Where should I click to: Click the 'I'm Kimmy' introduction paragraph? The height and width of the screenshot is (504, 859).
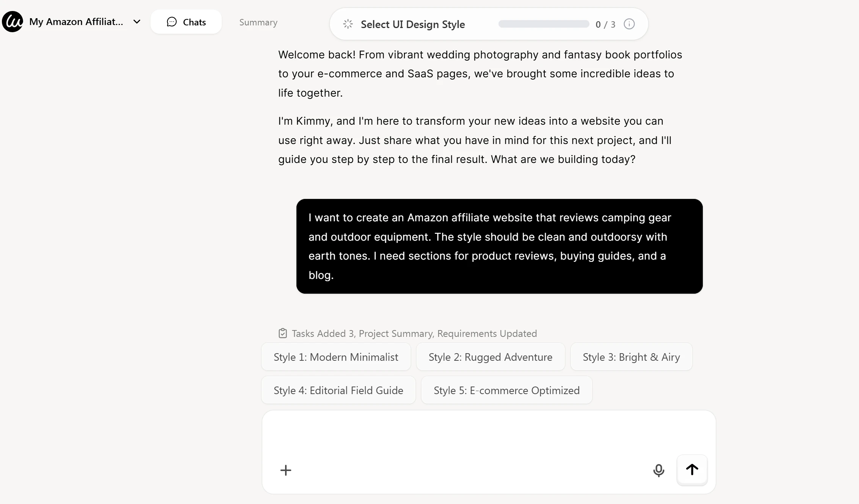tap(475, 140)
